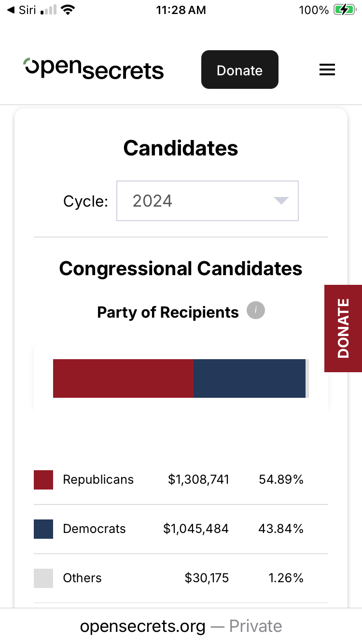Tap the Siri back arrow in status bar
Screen dimensions: 362x644
coord(11,10)
